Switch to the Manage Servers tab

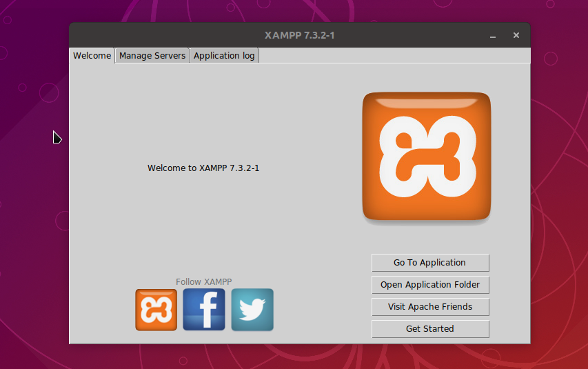(152, 56)
